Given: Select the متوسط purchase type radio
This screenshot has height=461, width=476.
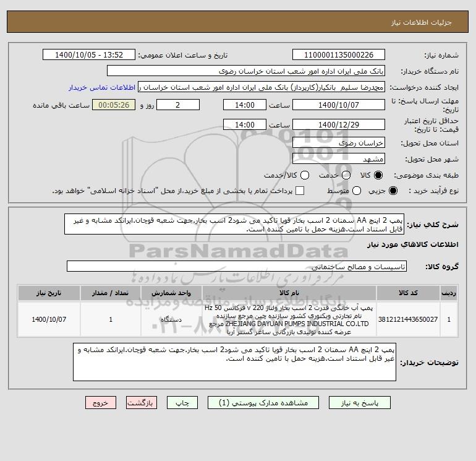Looking at the screenshot, I should coord(357,191).
